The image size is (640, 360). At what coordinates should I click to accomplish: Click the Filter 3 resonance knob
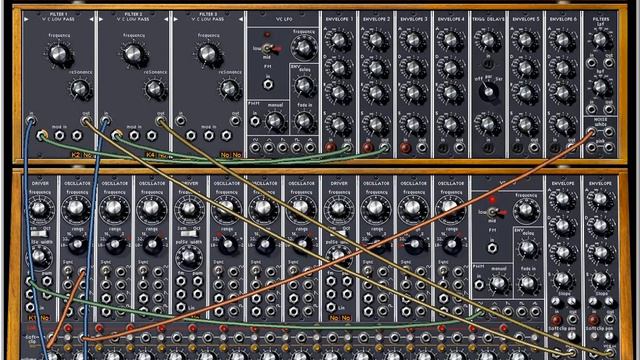point(229,88)
